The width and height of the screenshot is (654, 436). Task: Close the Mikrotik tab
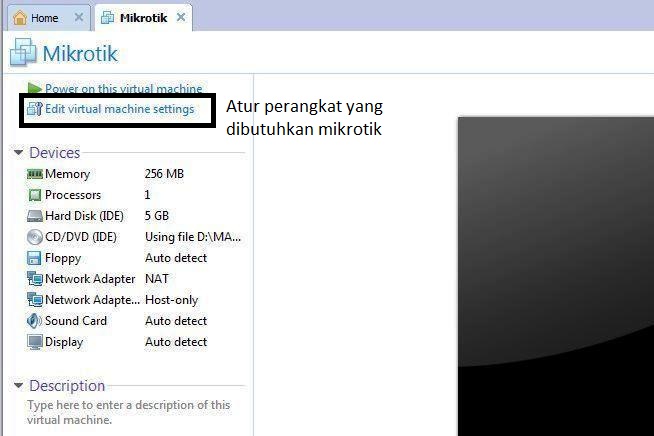181,18
